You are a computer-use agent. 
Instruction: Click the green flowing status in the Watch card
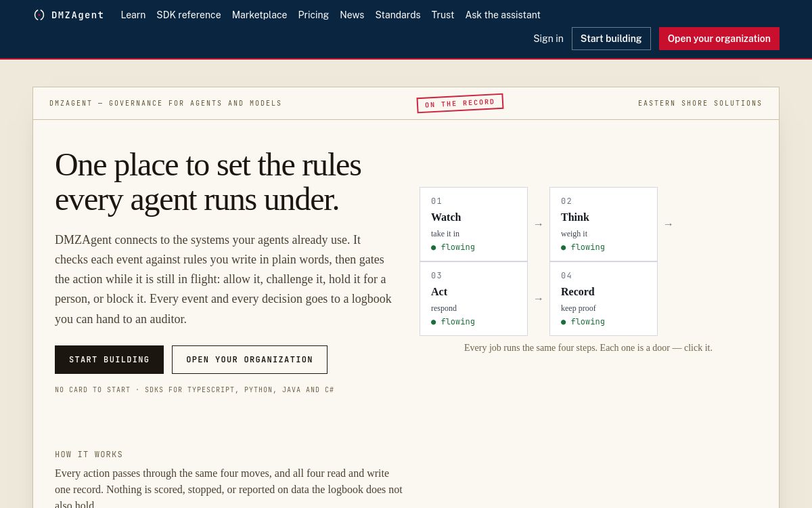453,247
